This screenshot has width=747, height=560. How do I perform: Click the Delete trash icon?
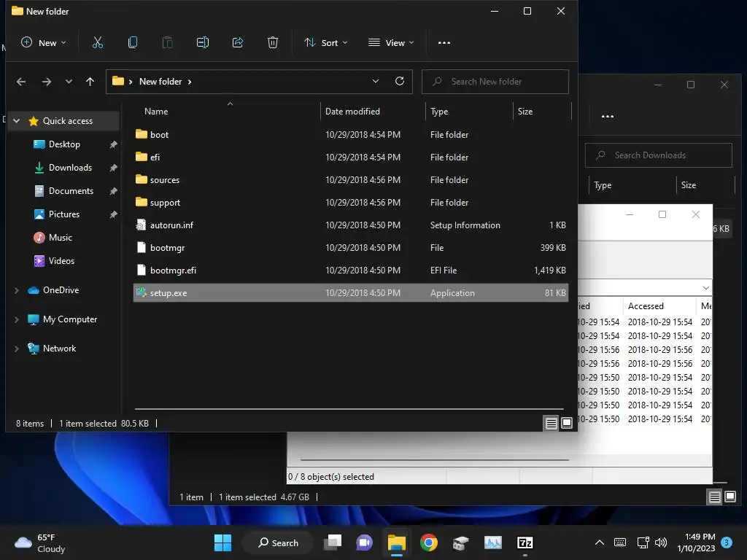pyautogui.click(x=273, y=42)
